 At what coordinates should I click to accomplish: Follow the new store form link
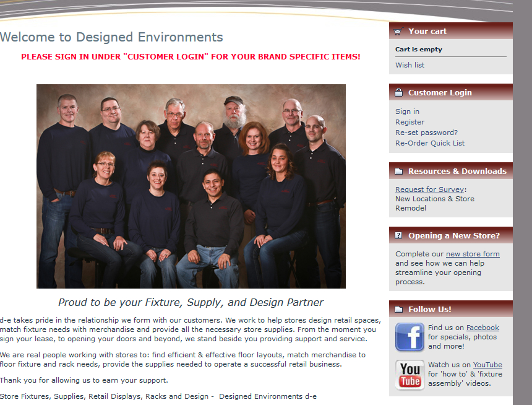click(473, 254)
